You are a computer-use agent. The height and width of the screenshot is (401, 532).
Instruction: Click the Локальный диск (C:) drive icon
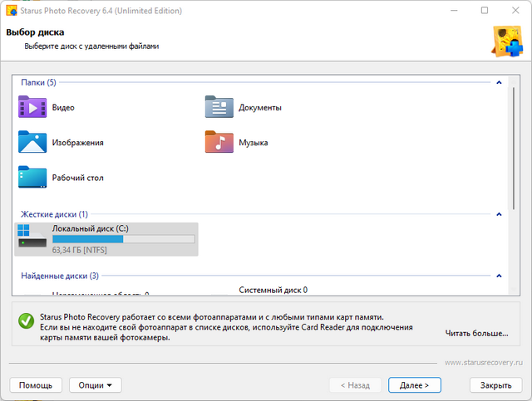32,237
